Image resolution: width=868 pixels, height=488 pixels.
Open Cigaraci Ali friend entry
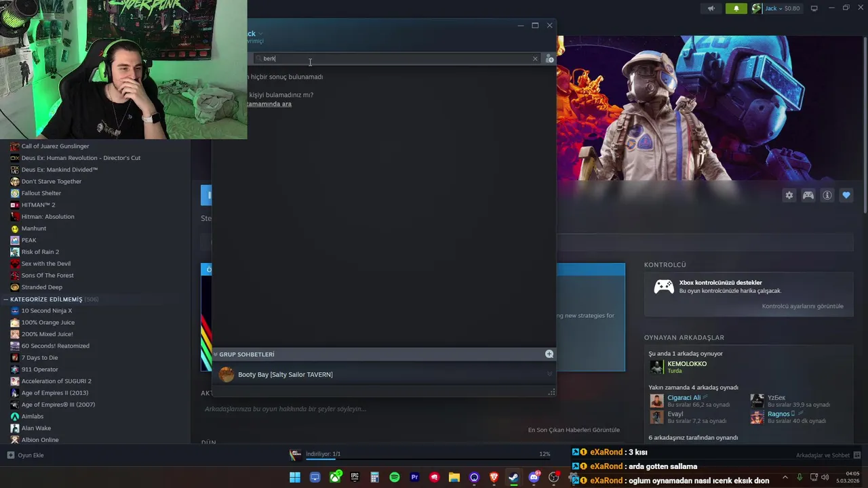pyautogui.click(x=690, y=401)
